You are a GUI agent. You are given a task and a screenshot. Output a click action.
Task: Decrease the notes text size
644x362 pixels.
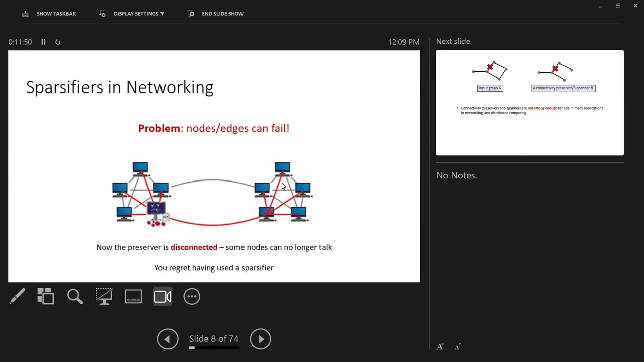point(457,347)
